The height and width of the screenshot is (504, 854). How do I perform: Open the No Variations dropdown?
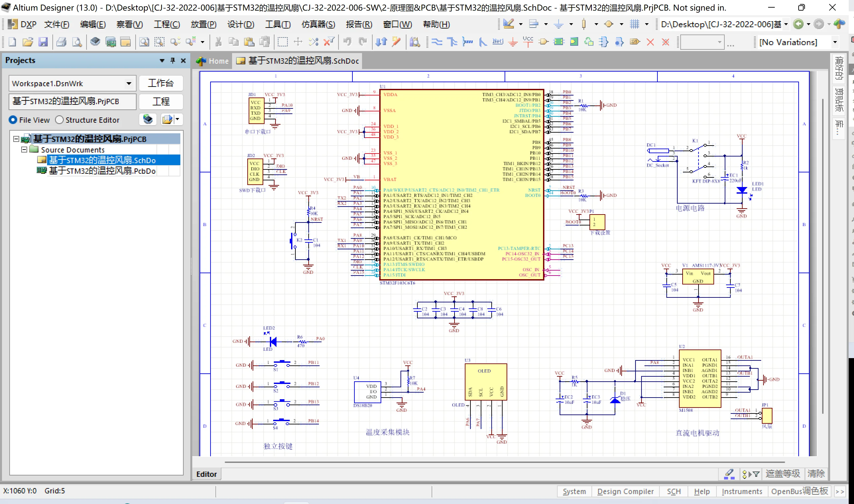(834, 42)
